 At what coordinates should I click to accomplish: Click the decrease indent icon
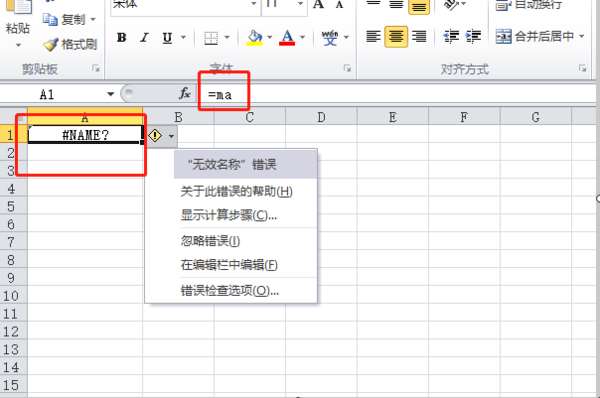pos(451,37)
